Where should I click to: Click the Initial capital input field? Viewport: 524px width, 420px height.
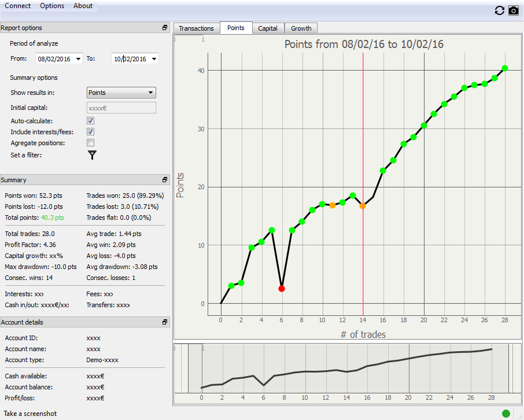point(121,108)
